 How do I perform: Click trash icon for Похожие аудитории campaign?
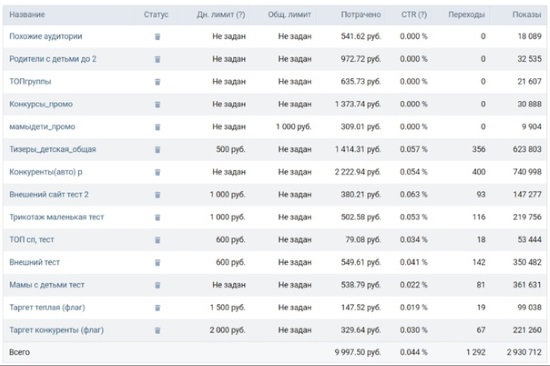(x=157, y=36)
